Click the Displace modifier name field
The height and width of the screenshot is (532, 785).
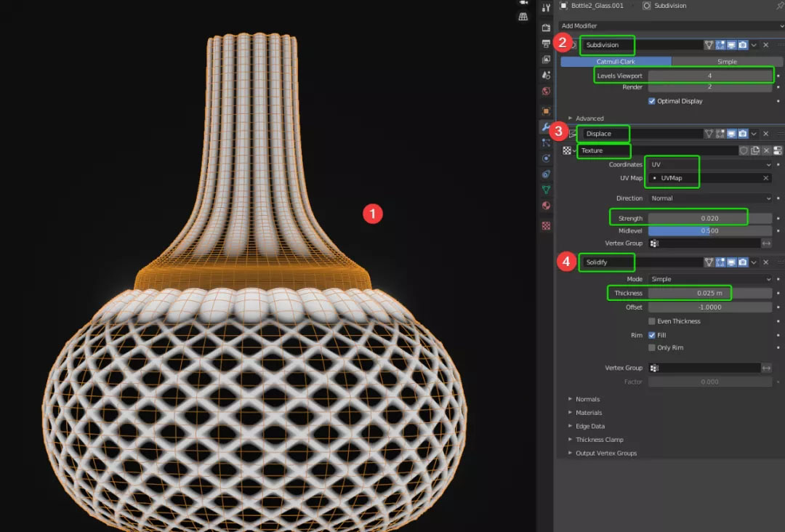pos(643,134)
